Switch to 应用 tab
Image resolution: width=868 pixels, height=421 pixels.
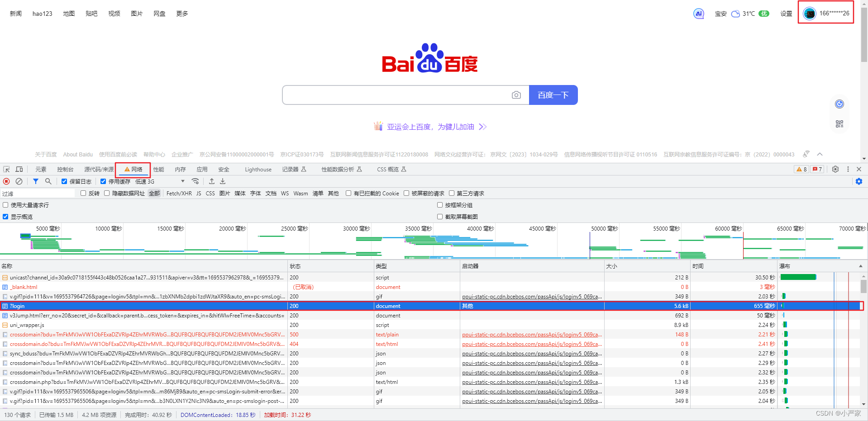point(202,169)
